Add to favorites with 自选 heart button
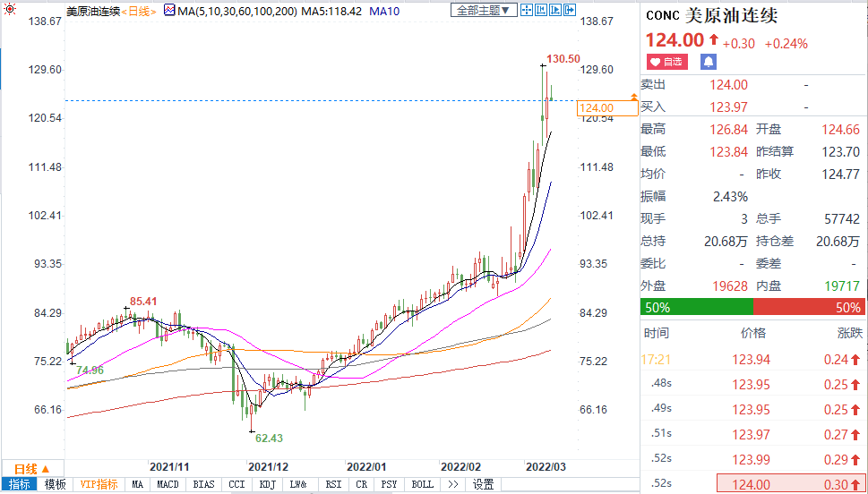This screenshot has height=494, width=868. tap(666, 62)
